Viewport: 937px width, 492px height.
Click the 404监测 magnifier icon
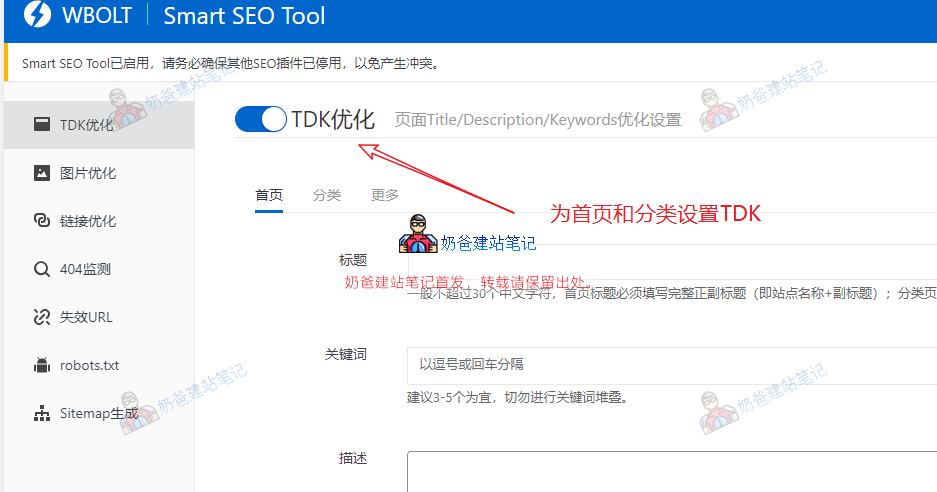[x=42, y=269]
